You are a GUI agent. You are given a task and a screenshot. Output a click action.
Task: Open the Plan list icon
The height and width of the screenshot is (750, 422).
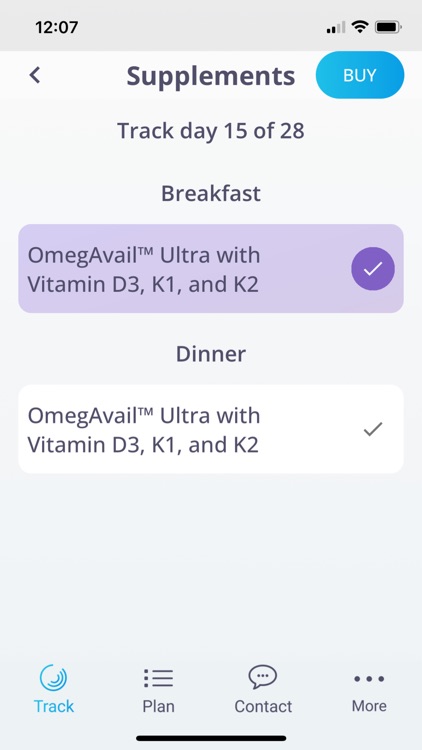[x=158, y=678]
